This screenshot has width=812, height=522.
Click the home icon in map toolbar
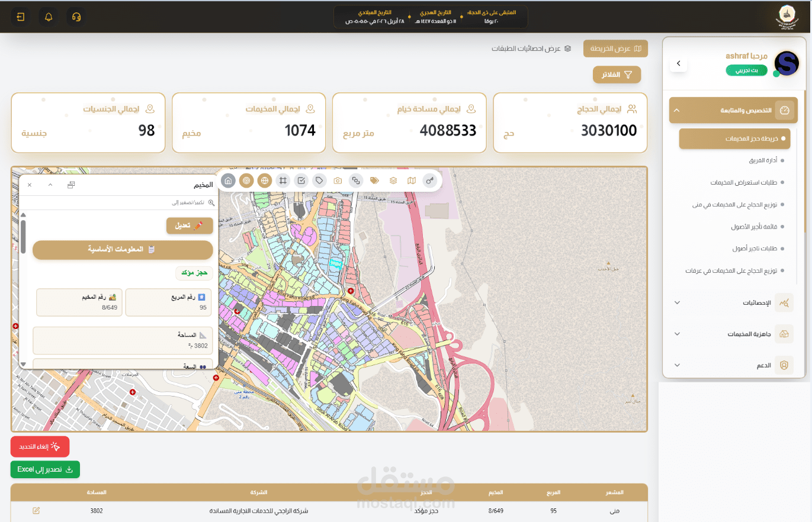[x=228, y=181]
